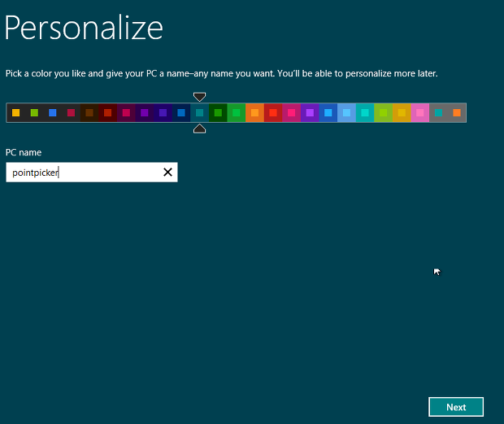Choose the dark brown color swatch
The height and width of the screenshot is (424, 504).
89,112
